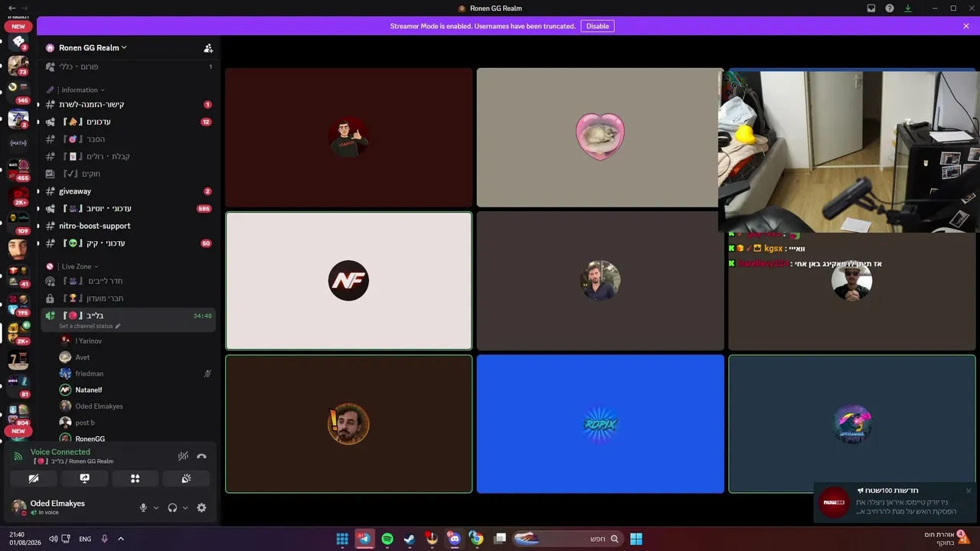
Task: Open the server with 109 unread badge
Action: coord(18,221)
